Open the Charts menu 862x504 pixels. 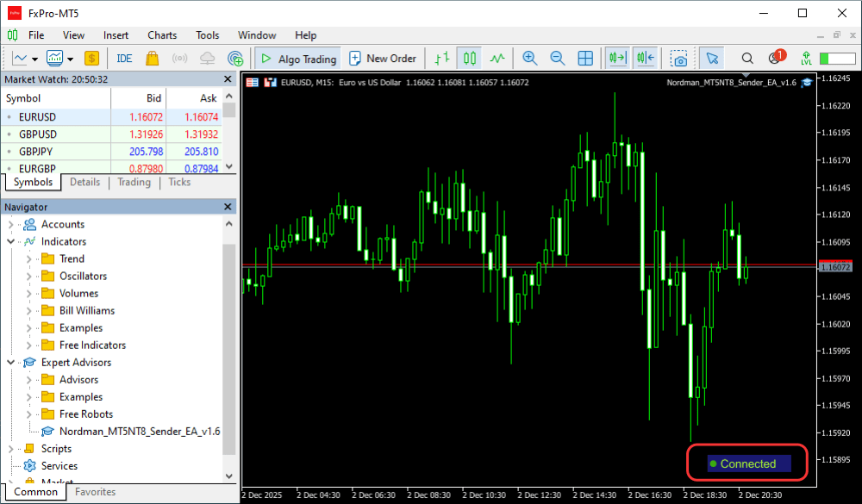(162, 35)
